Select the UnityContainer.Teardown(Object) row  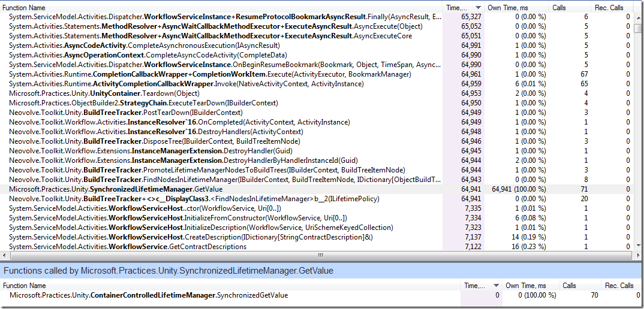tap(316, 93)
